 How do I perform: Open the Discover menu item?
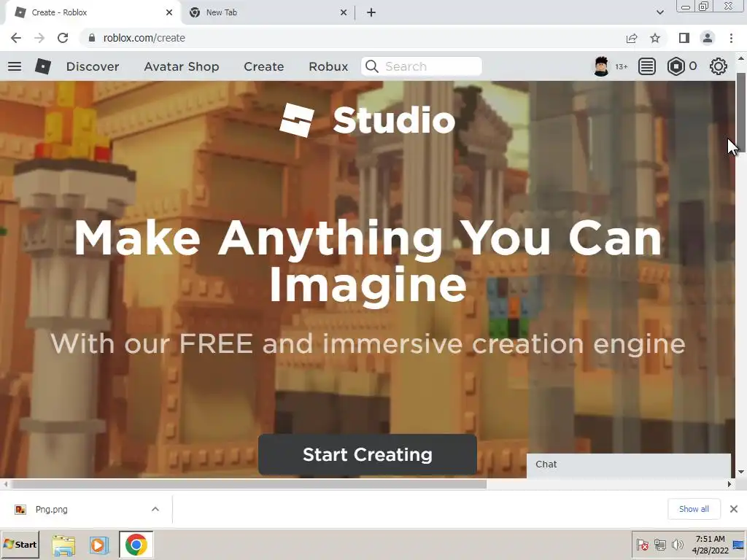(x=93, y=66)
